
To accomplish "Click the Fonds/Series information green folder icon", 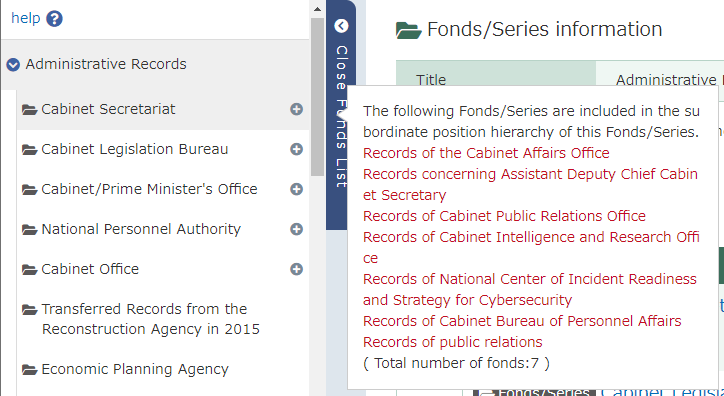I will point(409,31).
